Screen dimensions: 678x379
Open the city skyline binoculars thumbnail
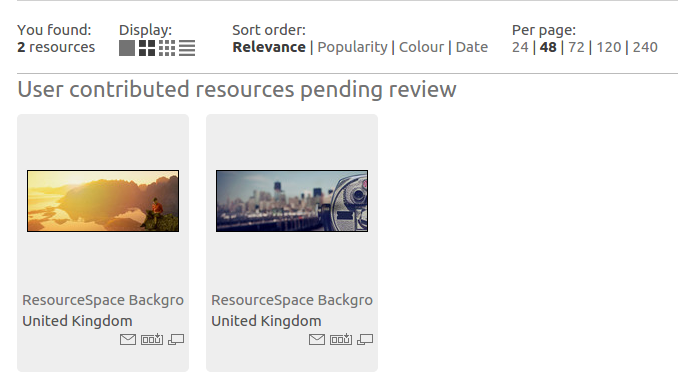click(292, 201)
